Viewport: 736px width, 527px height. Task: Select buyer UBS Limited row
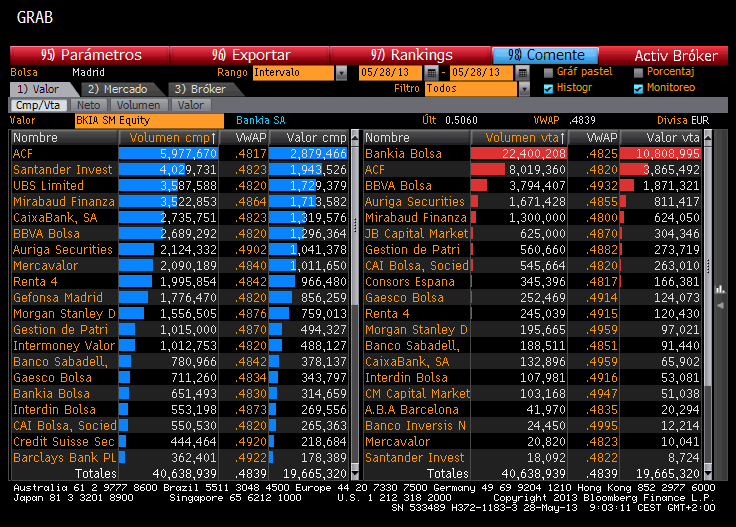pyautogui.click(x=180, y=186)
